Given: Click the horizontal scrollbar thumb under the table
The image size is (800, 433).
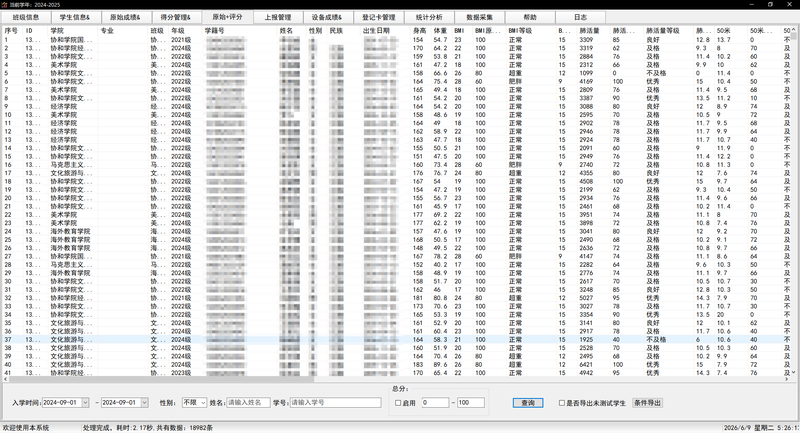Looking at the screenshot, I should point(161,379).
